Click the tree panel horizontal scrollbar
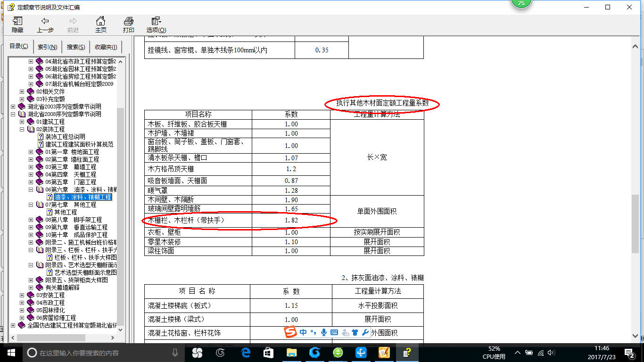Viewport: 644px width, 362px height. 50,338
